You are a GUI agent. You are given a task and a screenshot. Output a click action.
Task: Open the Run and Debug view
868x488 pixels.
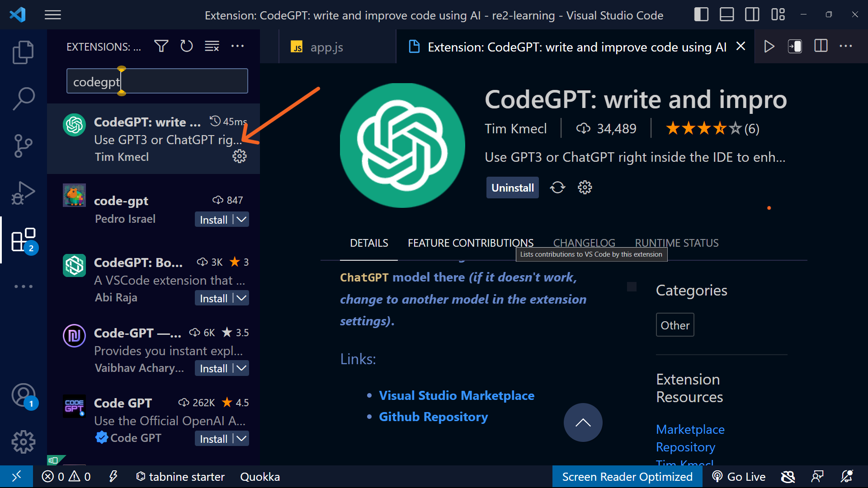click(x=23, y=193)
